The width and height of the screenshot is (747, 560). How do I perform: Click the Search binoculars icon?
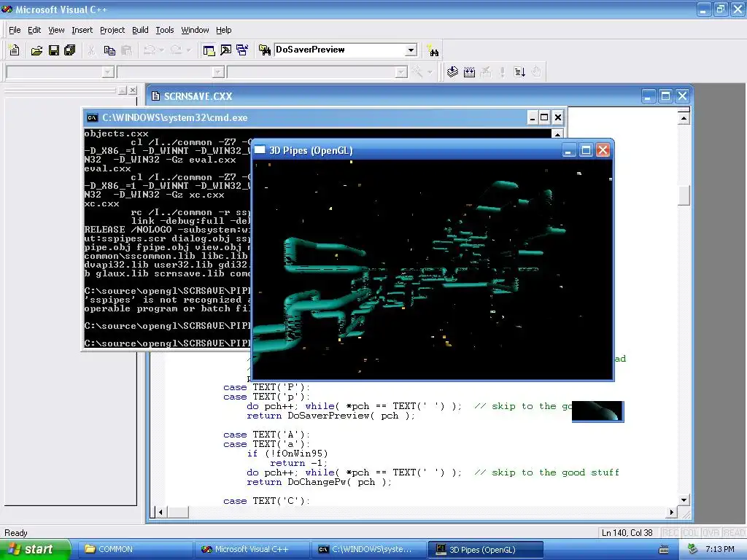point(433,50)
